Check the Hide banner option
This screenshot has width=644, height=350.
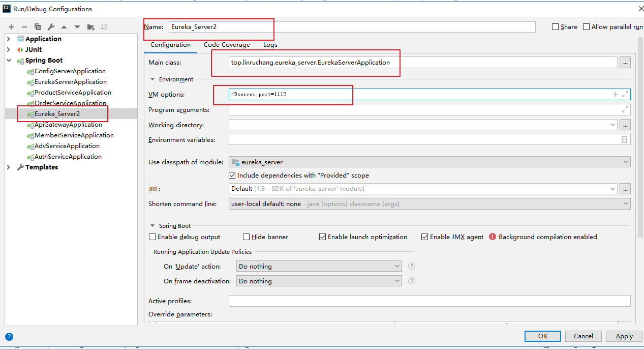point(246,237)
